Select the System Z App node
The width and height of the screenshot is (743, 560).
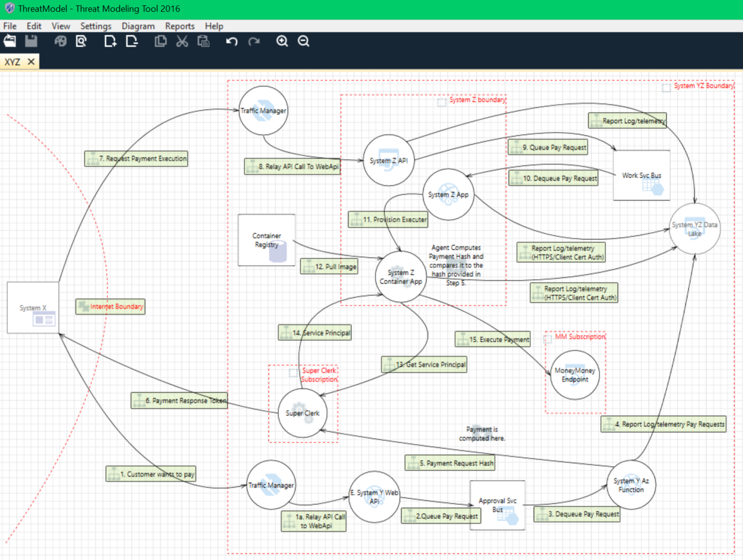point(448,194)
